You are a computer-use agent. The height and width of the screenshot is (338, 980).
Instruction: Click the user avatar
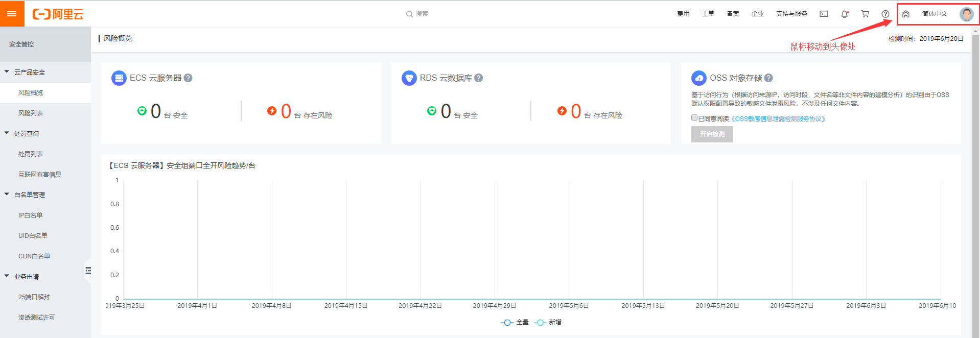966,14
